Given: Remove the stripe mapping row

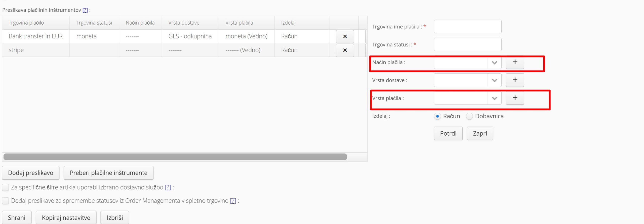Looking at the screenshot, I should point(345,50).
